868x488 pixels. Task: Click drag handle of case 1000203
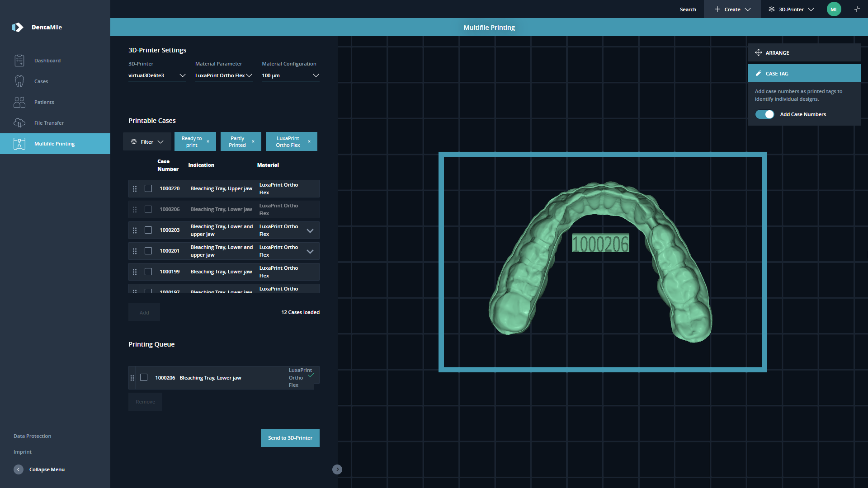pyautogui.click(x=135, y=230)
